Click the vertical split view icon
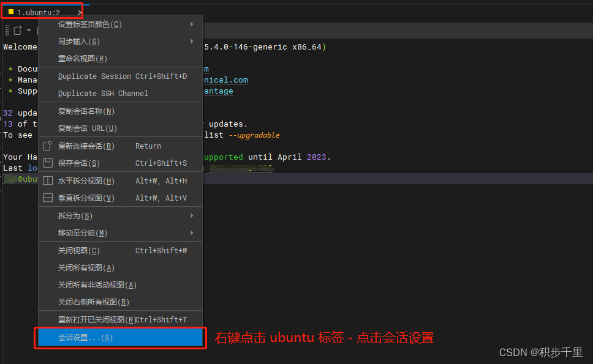 48,198
